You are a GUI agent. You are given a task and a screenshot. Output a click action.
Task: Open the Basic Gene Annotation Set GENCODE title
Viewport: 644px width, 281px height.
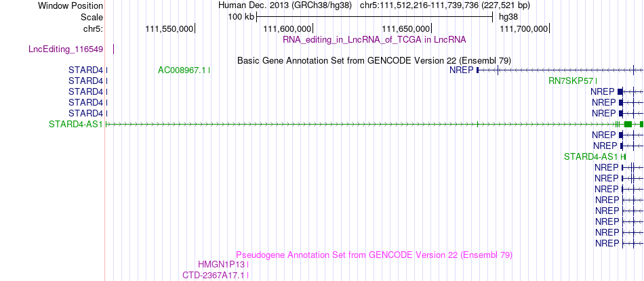tap(374, 61)
